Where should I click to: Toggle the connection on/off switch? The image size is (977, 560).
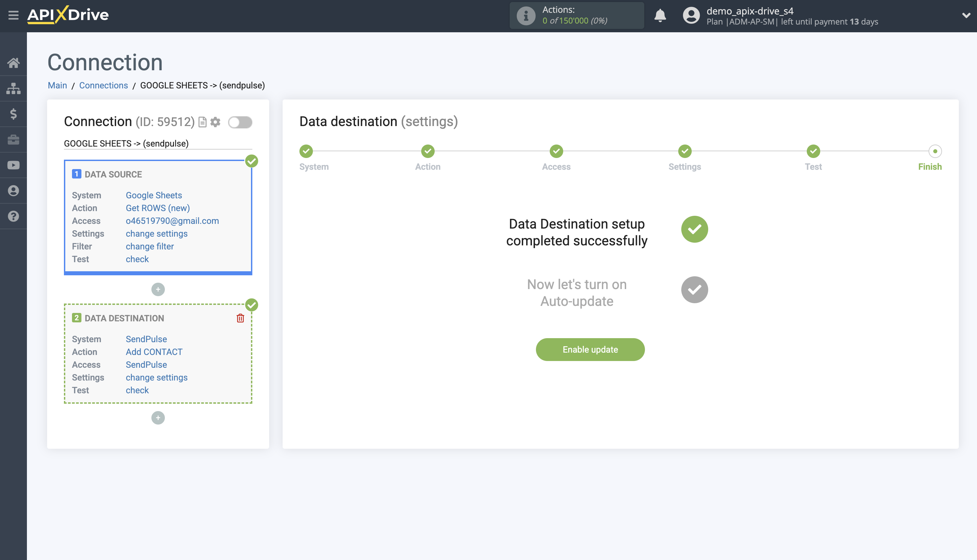(240, 122)
